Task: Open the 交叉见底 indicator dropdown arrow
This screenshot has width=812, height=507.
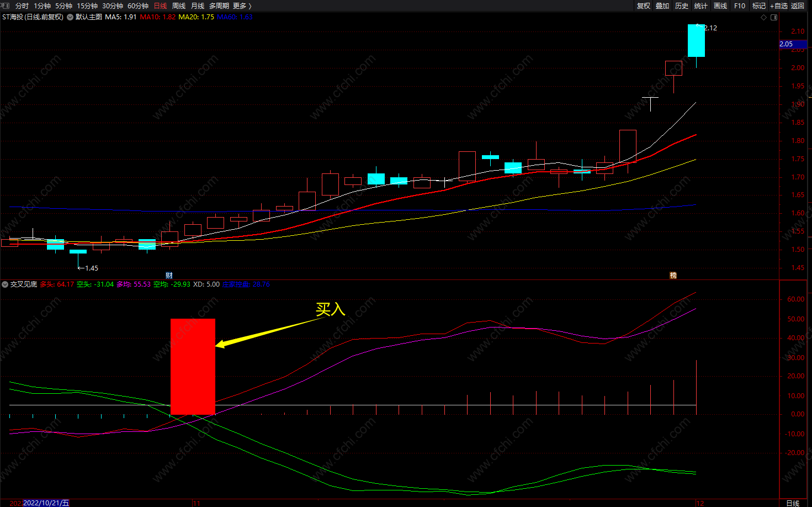Action: [5, 284]
